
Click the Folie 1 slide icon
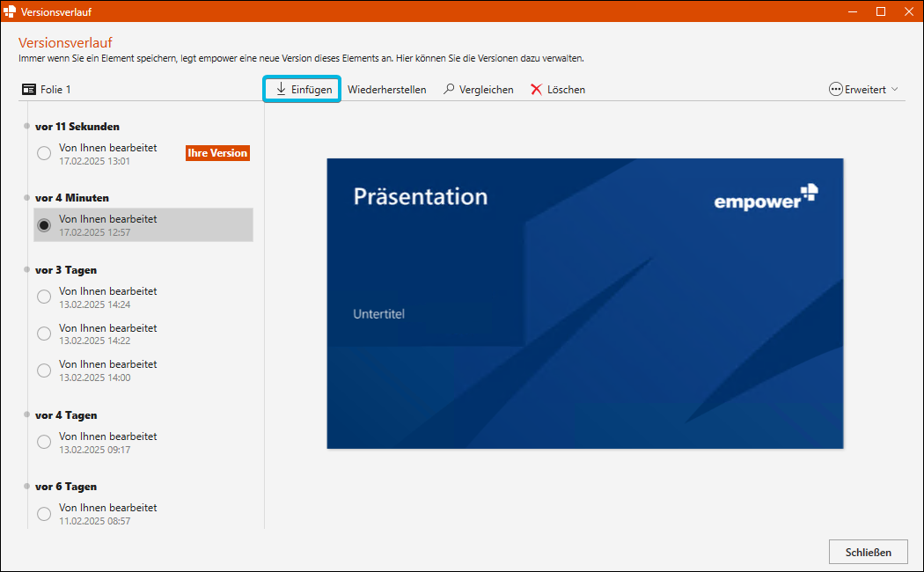(x=29, y=90)
